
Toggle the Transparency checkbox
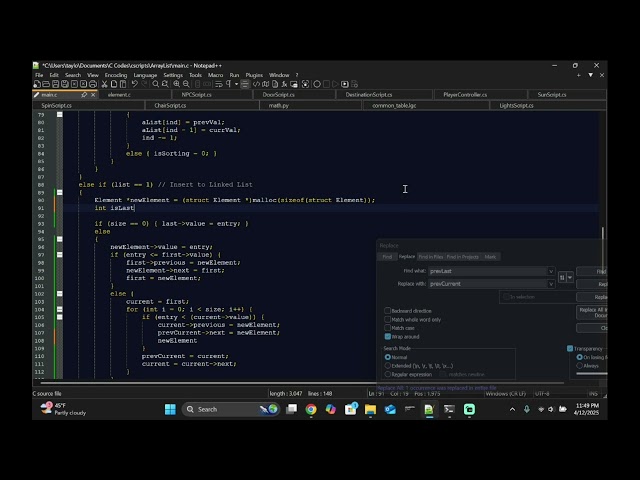click(570, 349)
